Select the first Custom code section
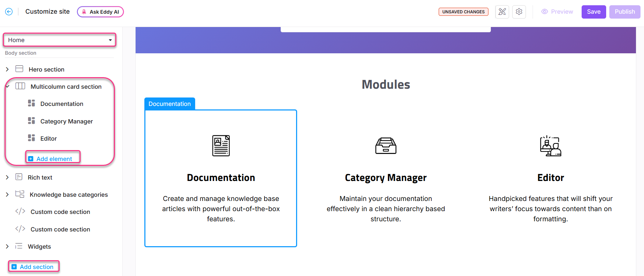The height and width of the screenshot is (276, 644). coord(60,212)
